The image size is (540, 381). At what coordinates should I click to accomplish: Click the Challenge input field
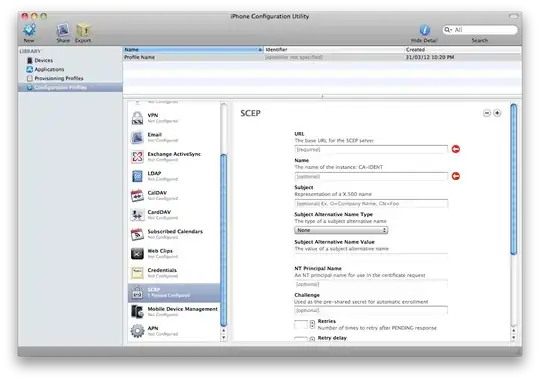371,310
